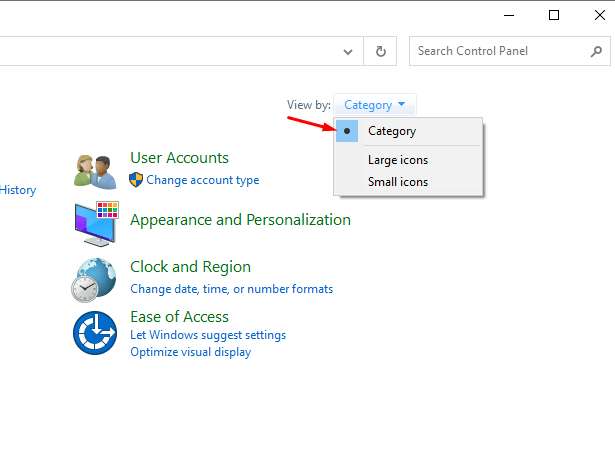
Task: Choose Large icons from the view menu
Action: click(398, 160)
